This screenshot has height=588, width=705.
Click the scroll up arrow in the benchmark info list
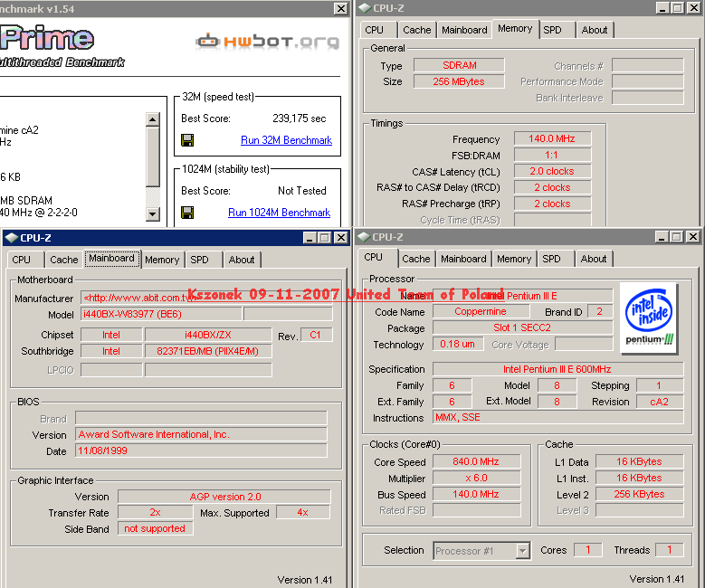click(152, 119)
